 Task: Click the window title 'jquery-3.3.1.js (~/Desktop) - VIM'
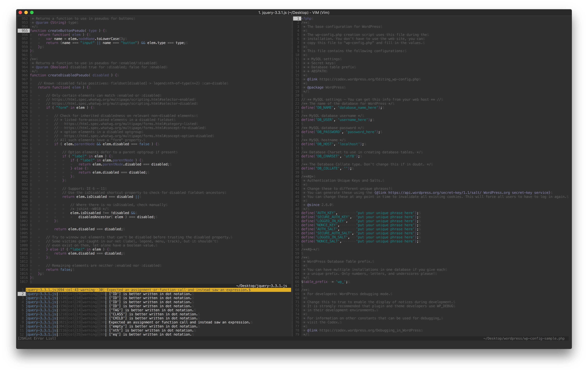pyautogui.click(x=294, y=12)
